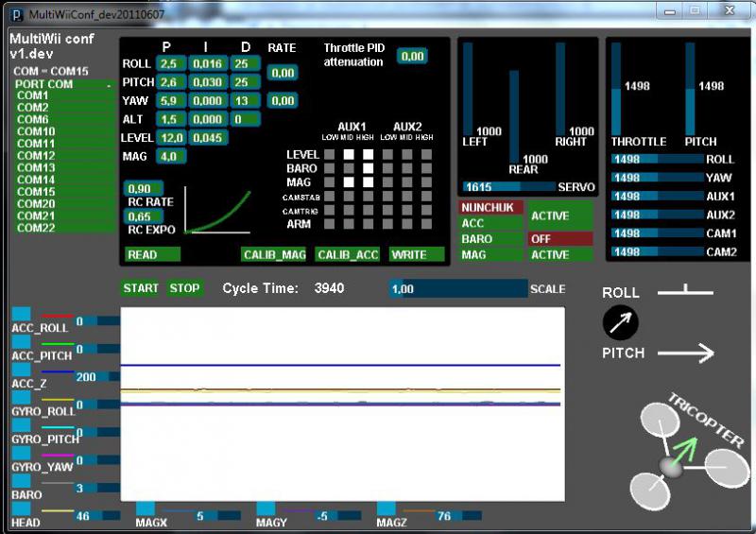
Task: Toggle the GYRO_YAW graph visibility square
Action: coord(21,453)
